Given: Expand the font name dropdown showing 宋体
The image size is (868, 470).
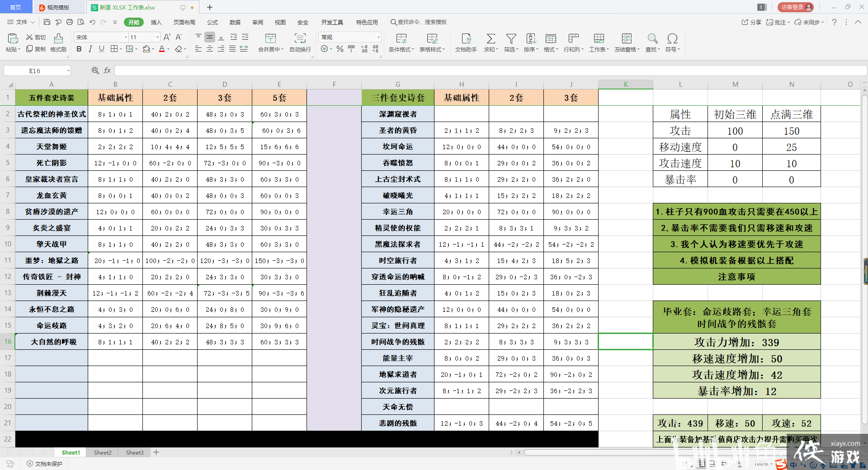Looking at the screenshot, I should (126, 37).
